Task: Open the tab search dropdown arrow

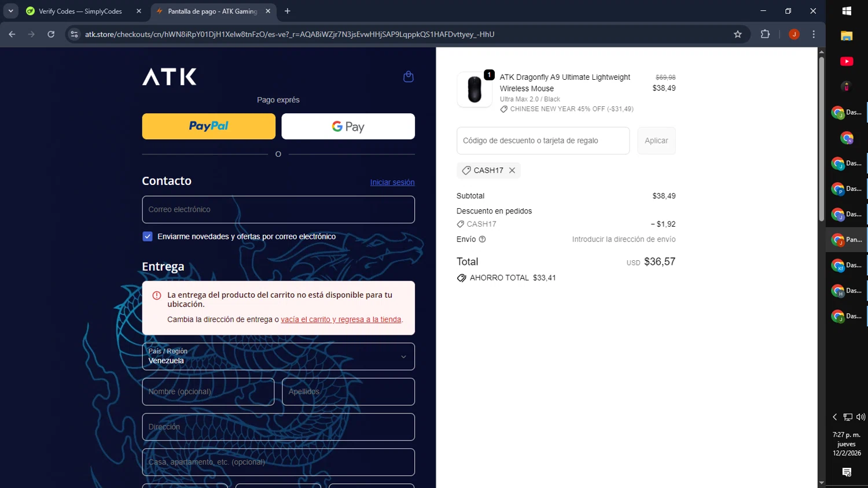Action: click(10, 11)
